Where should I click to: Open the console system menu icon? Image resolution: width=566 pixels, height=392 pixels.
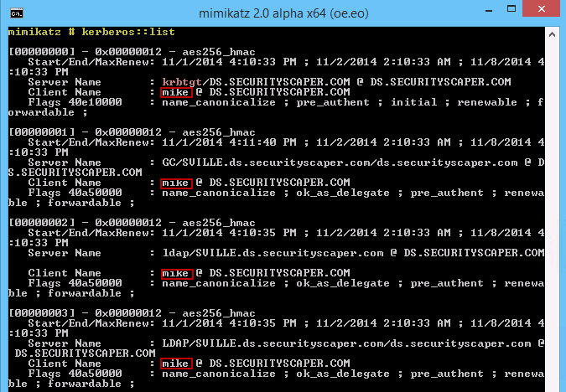[x=17, y=13]
